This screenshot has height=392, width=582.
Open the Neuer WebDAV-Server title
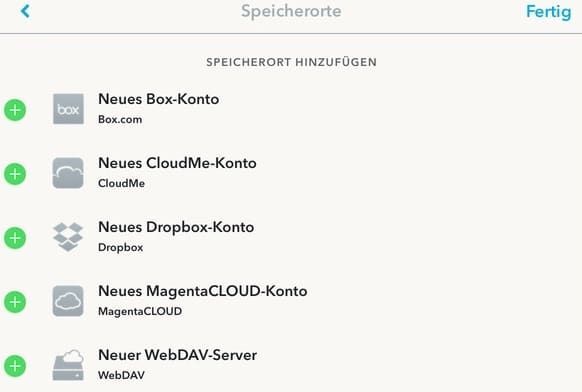point(177,355)
